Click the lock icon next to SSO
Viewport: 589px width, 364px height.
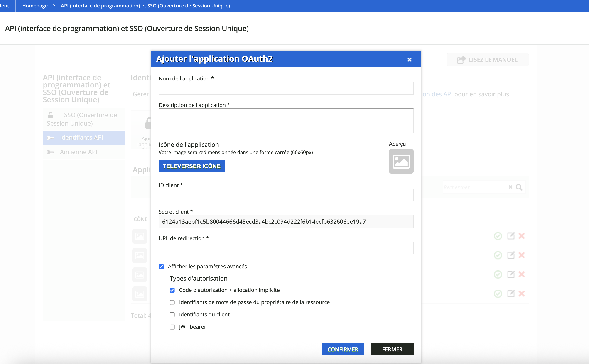click(x=50, y=115)
